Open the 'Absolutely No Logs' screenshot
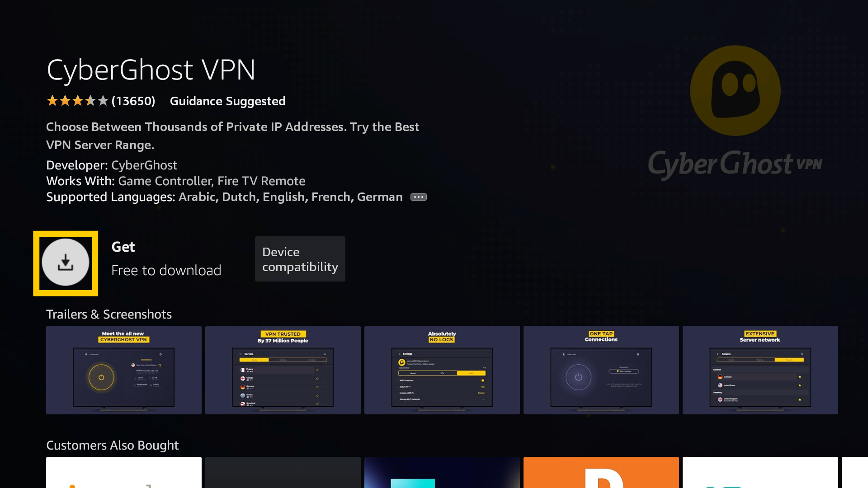 coord(442,370)
